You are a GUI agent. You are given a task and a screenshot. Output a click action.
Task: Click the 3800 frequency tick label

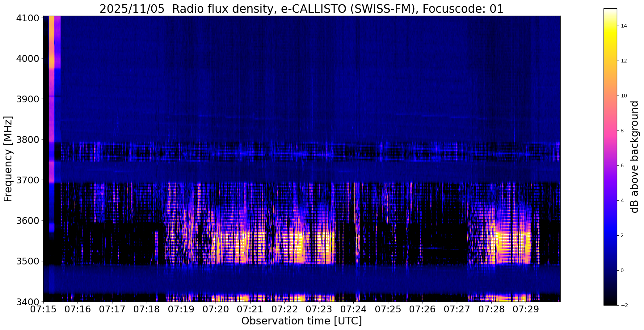[28, 139]
